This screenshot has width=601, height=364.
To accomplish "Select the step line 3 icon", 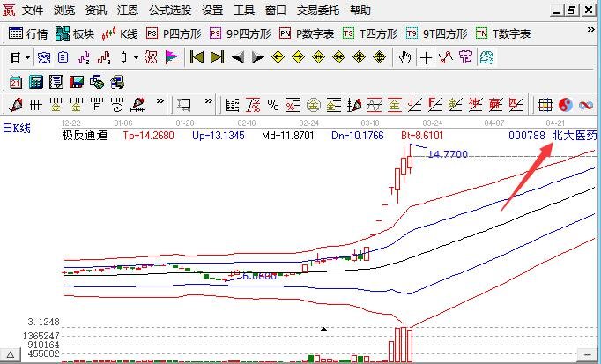I will (x=83, y=58).
